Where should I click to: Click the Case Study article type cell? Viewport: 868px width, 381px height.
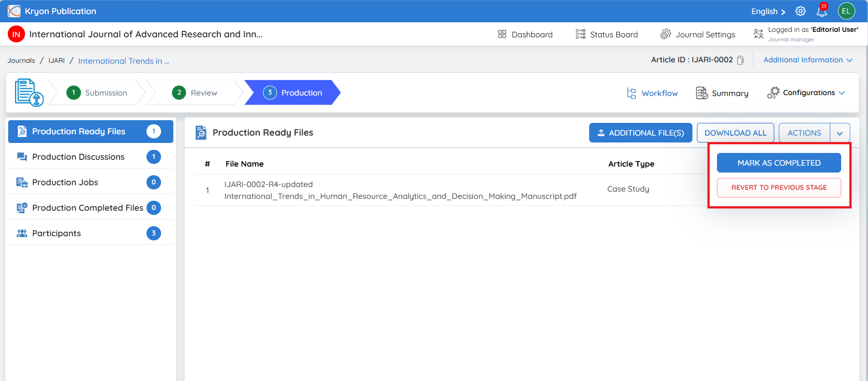tap(628, 189)
